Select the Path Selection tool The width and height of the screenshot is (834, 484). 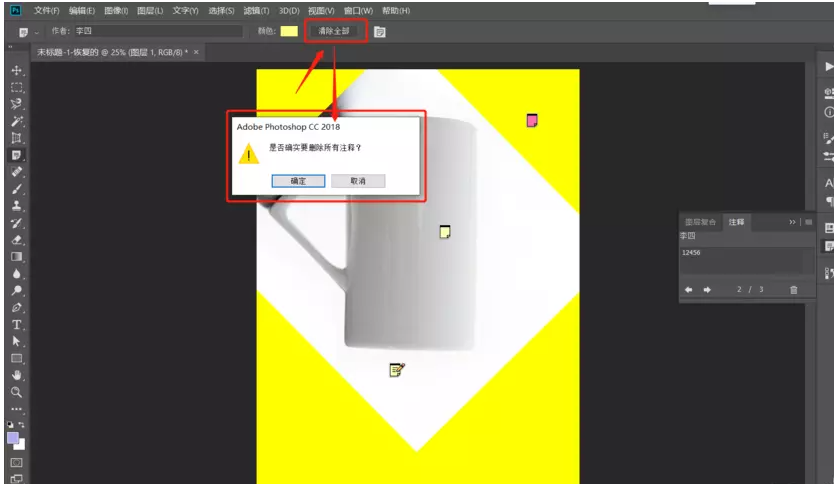click(16, 341)
